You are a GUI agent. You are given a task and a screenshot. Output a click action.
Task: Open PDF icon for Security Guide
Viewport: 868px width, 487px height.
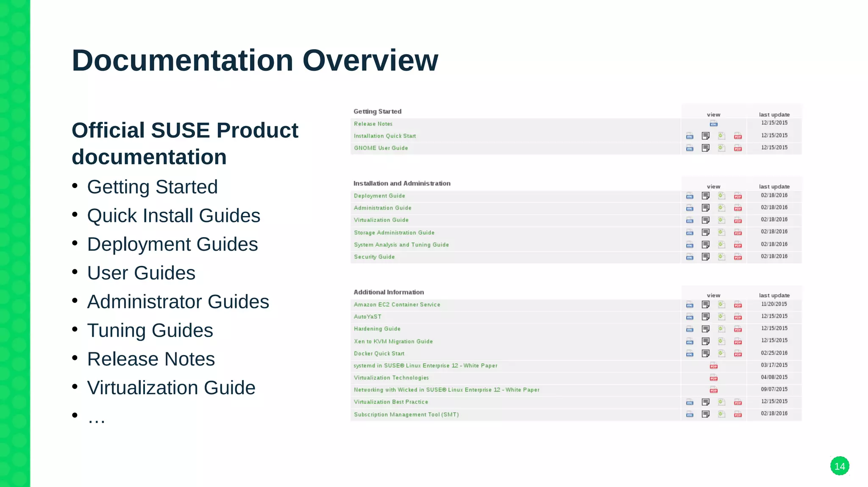pyautogui.click(x=738, y=257)
